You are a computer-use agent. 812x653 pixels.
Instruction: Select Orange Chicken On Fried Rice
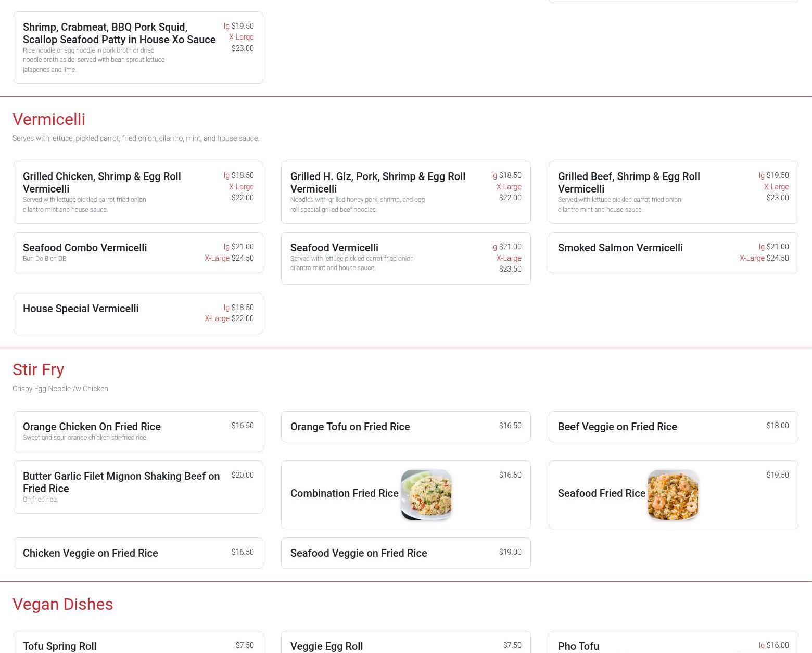click(138, 431)
